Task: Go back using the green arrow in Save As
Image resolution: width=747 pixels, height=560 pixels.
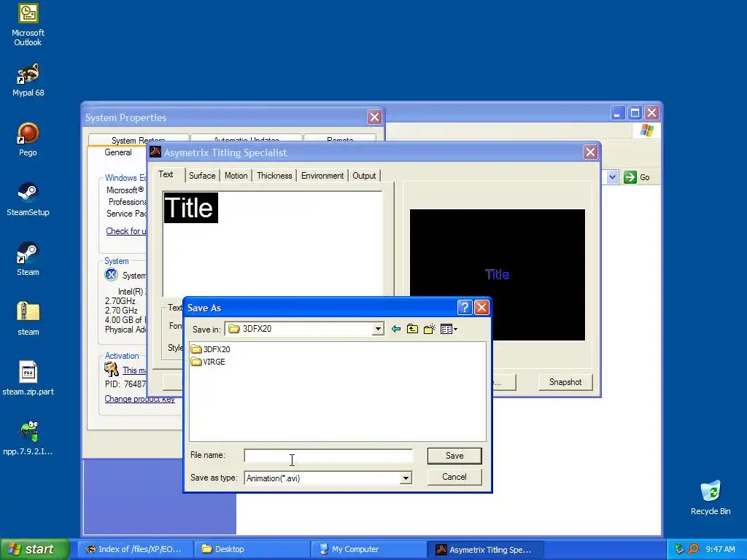Action: pyautogui.click(x=396, y=329)
